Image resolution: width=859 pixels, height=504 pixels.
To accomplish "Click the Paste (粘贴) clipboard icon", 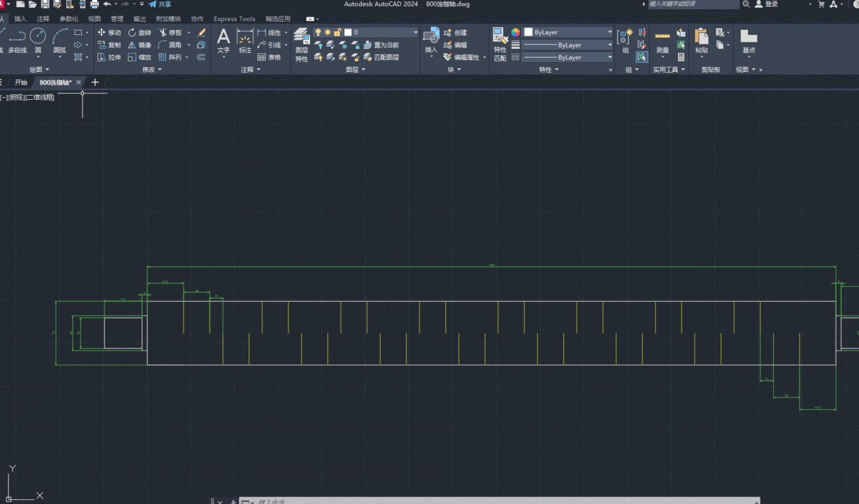I will [x=701, y=40].
